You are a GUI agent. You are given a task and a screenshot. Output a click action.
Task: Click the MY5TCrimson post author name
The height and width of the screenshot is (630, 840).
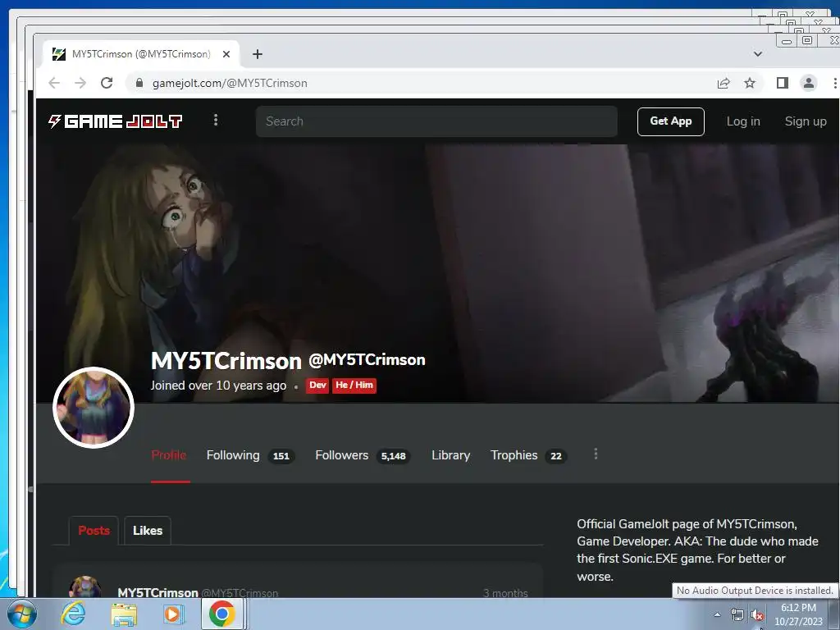(157, 592)
